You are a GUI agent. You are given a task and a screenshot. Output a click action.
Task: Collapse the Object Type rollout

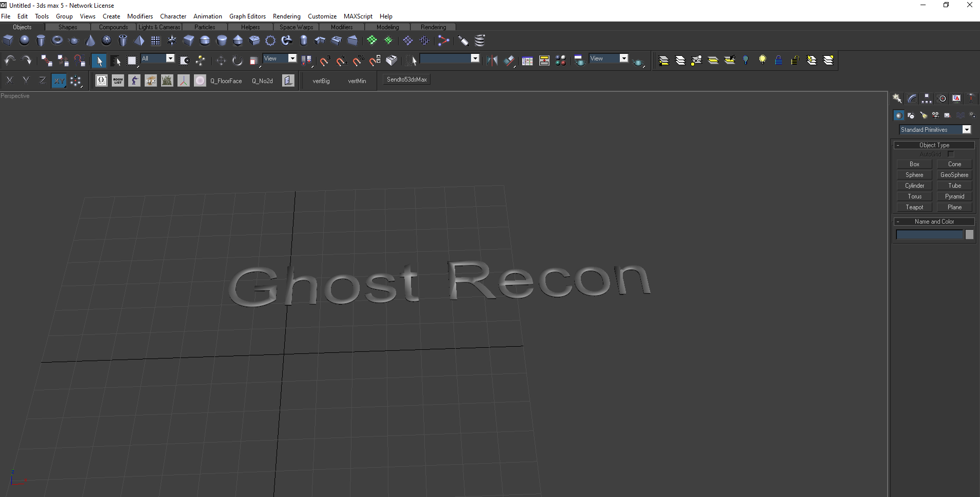click(934, 145)
